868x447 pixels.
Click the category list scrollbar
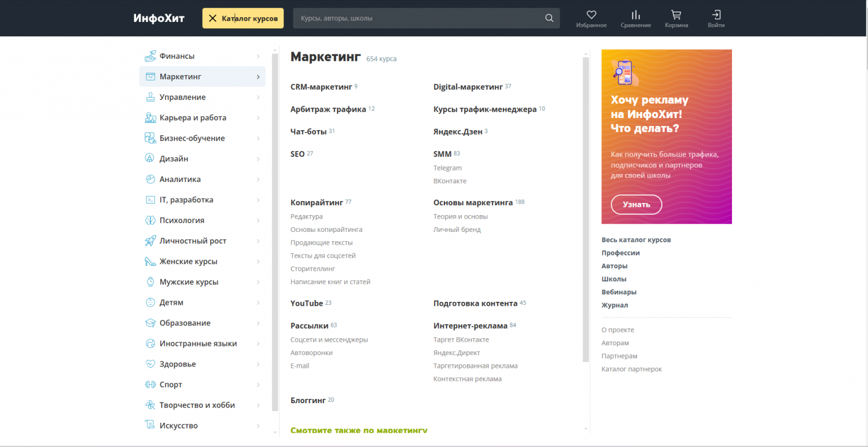(275, 231)
